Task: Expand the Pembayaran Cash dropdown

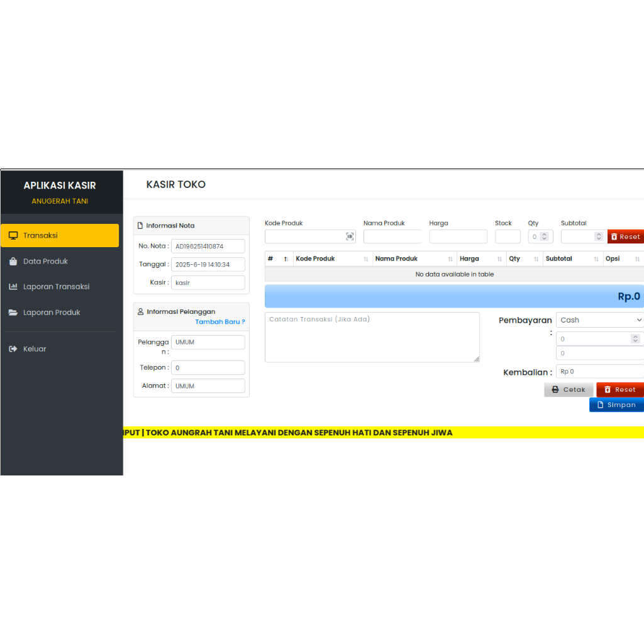Action: pos(600,320)
